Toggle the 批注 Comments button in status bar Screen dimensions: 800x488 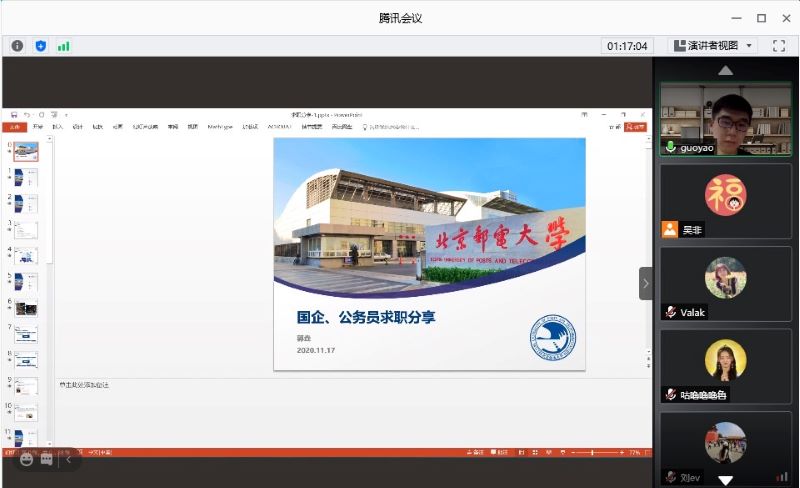(x=499, y=452)
